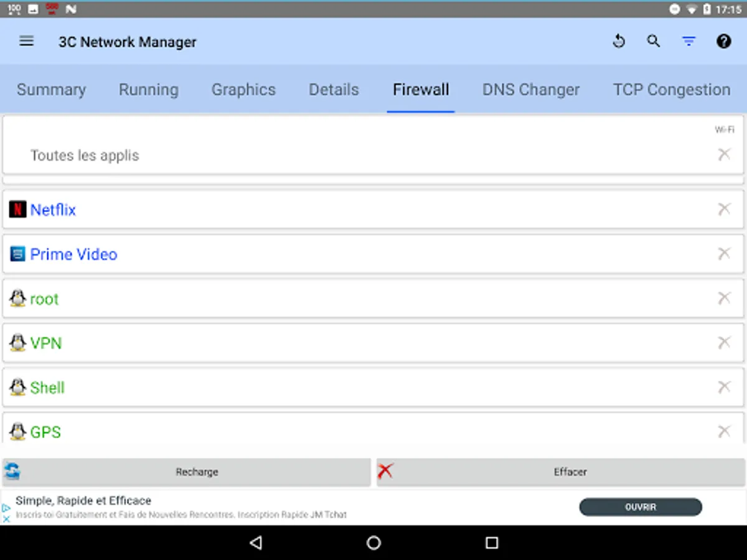747x560 pixels.
Task: Toggle Wi-Fi block for Netflix
Action: 724,209
